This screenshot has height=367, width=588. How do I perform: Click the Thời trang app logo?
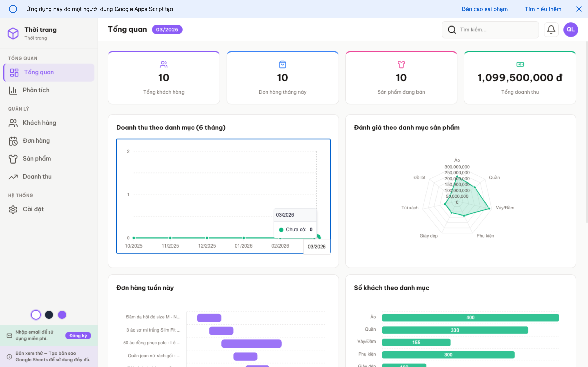pyautogui.click(x=13, y=33)
